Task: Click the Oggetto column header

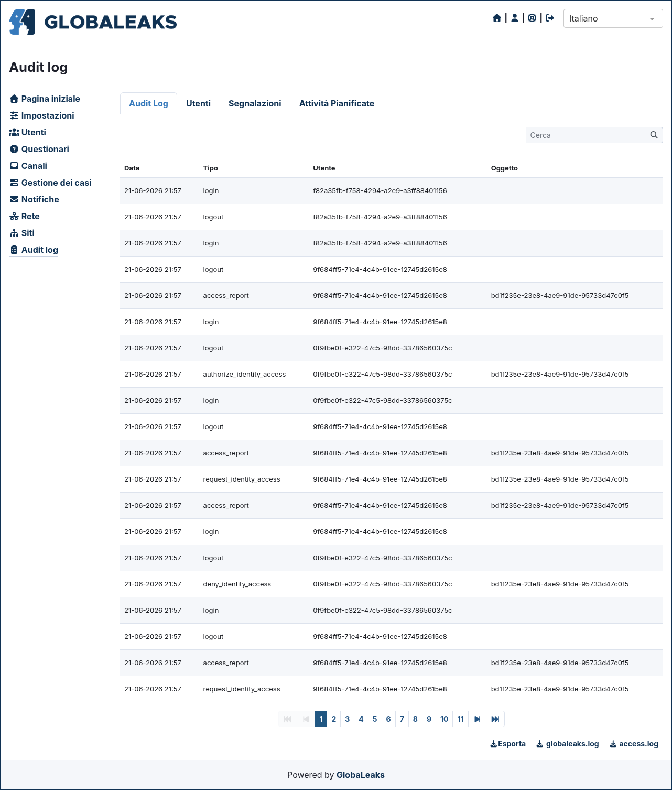Action: [504, 168]
